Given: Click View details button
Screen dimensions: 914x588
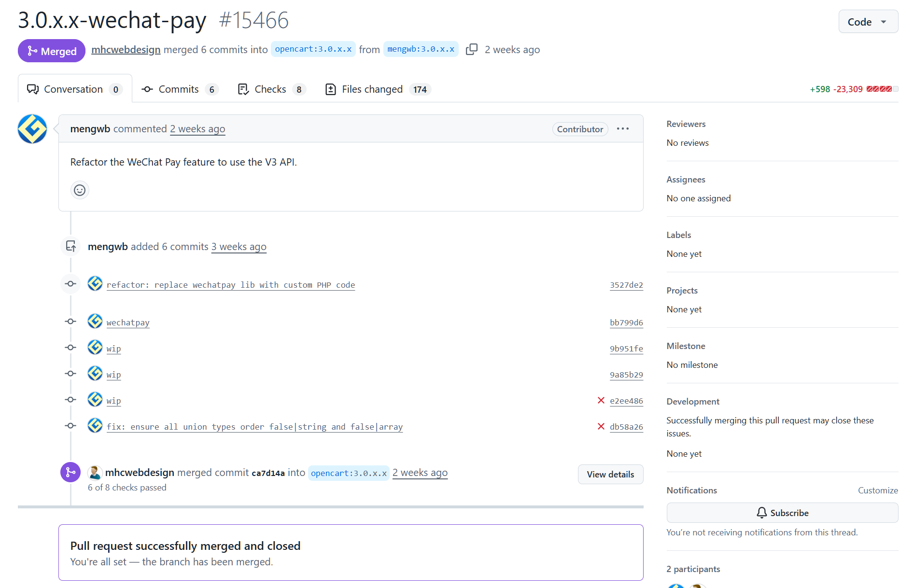Looking at the screenshot, I should point(610,474).
